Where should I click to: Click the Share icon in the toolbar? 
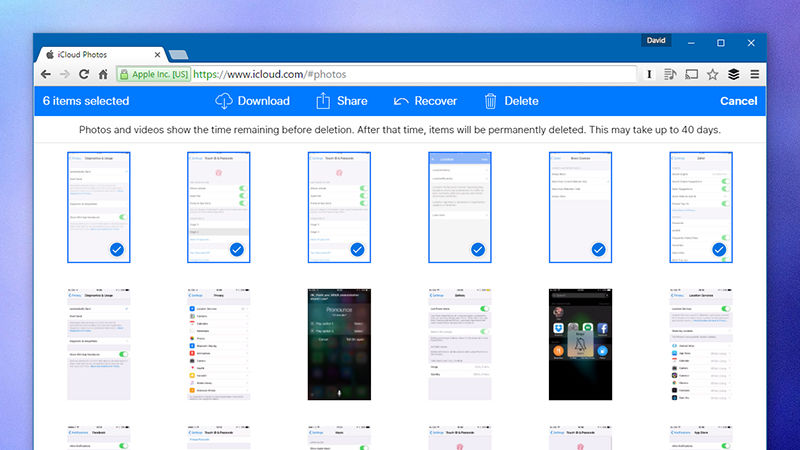coord(323,101)
